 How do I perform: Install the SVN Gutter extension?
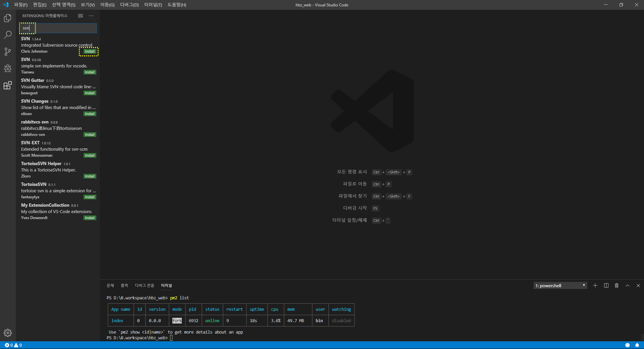pyautogui.click(x=90, y=93)
